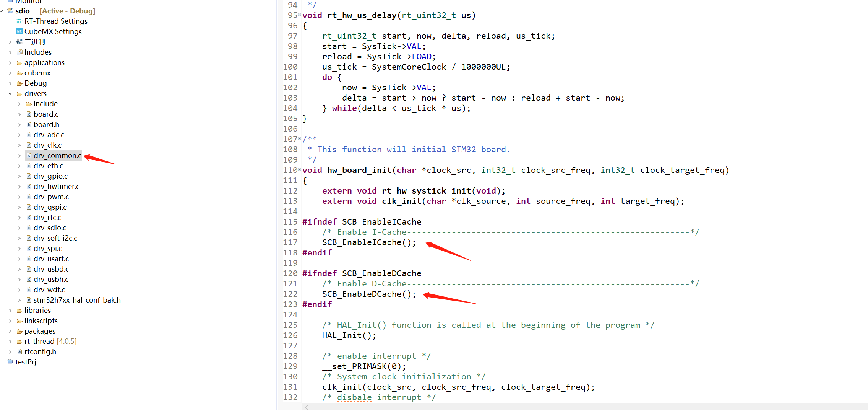
Task: Click the drivers folder icon
Action: pos(19,93)
